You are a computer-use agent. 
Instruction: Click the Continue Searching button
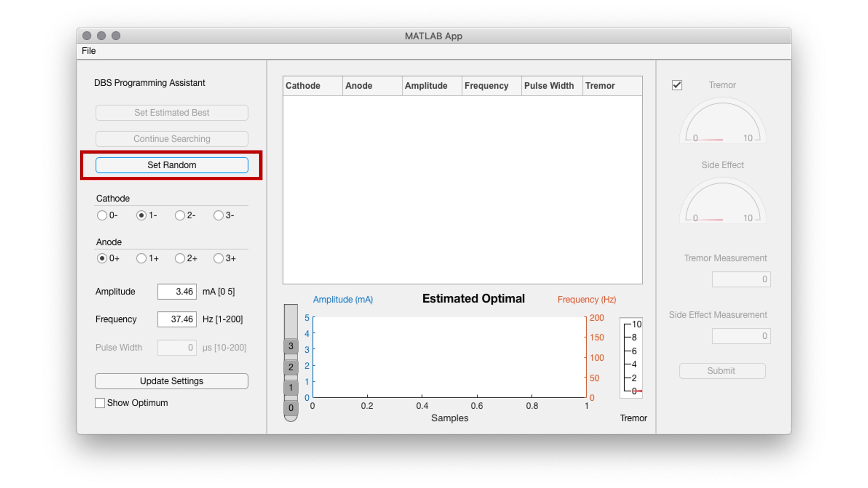(172, 139)
